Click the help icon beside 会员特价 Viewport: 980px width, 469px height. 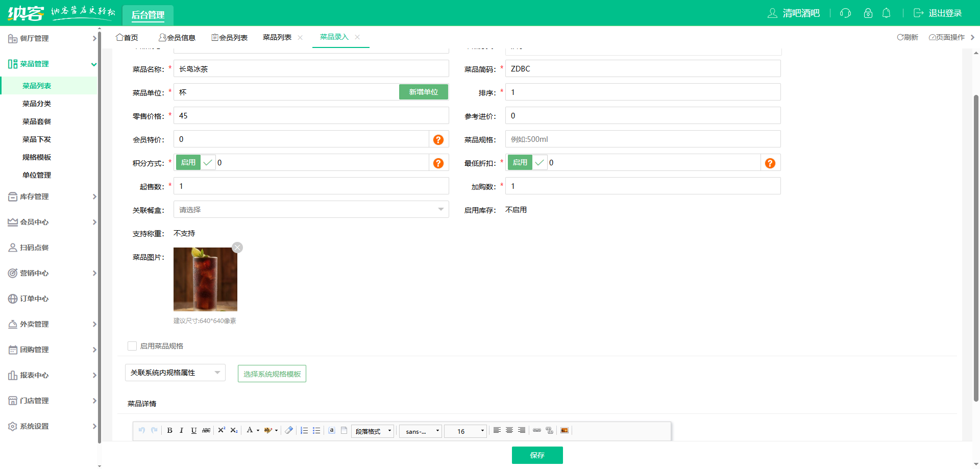point(438,139)
